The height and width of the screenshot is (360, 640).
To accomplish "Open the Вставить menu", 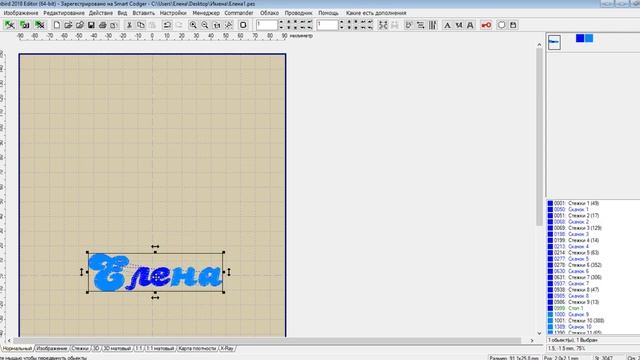I will click(144, 13).
